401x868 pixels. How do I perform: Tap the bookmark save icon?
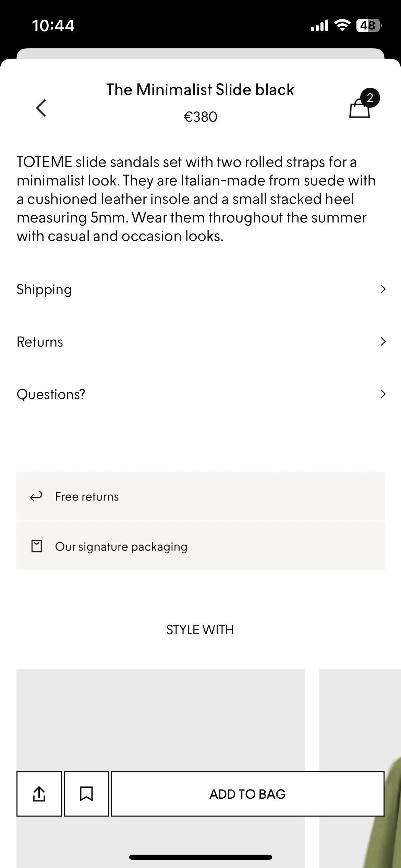pyautogui.click(x=86, y=794)
